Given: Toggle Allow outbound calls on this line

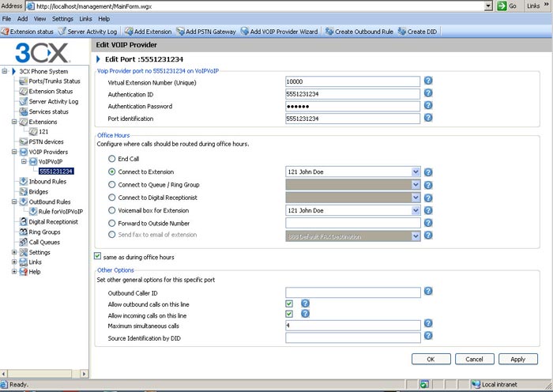Looking at the screenshot, I should point(289,303).
